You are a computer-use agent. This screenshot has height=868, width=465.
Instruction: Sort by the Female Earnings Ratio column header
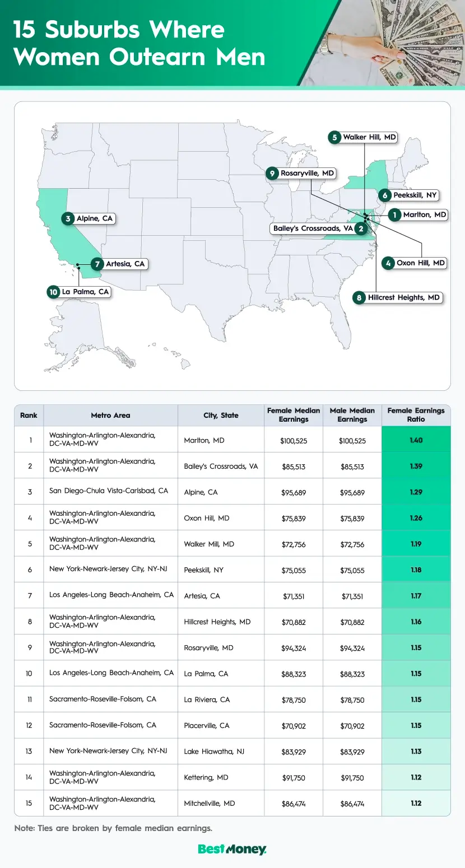coord(416,415)
